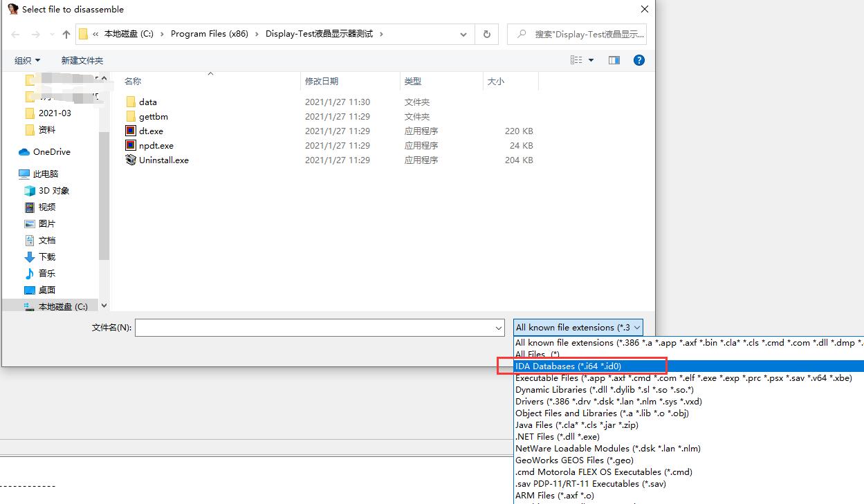Choose Dynamic Libraries filter option
This screenshot has width=864, height=504.
[x=688, y=389]
